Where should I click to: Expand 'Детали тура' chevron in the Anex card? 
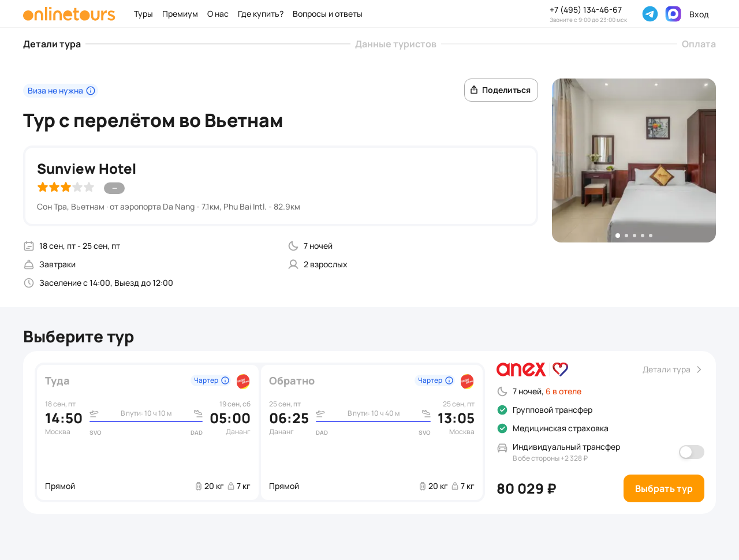click(699, 369)
